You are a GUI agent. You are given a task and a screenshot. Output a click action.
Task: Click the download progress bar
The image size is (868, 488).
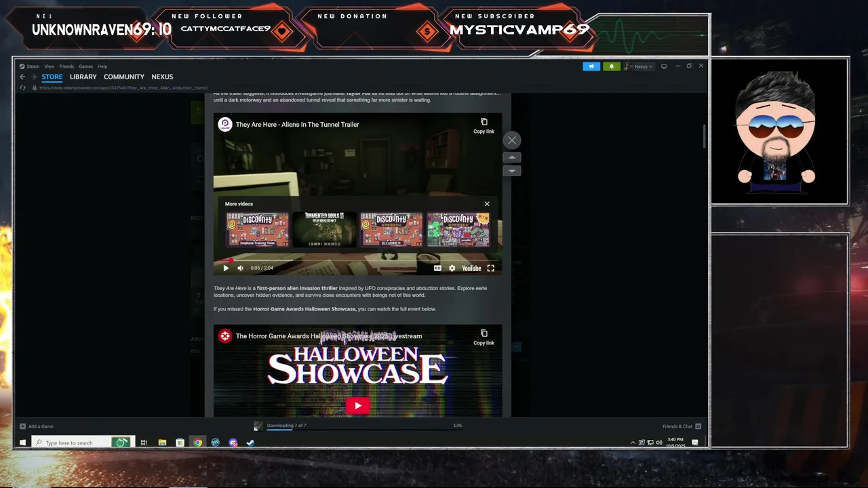[x=364, y=429]
